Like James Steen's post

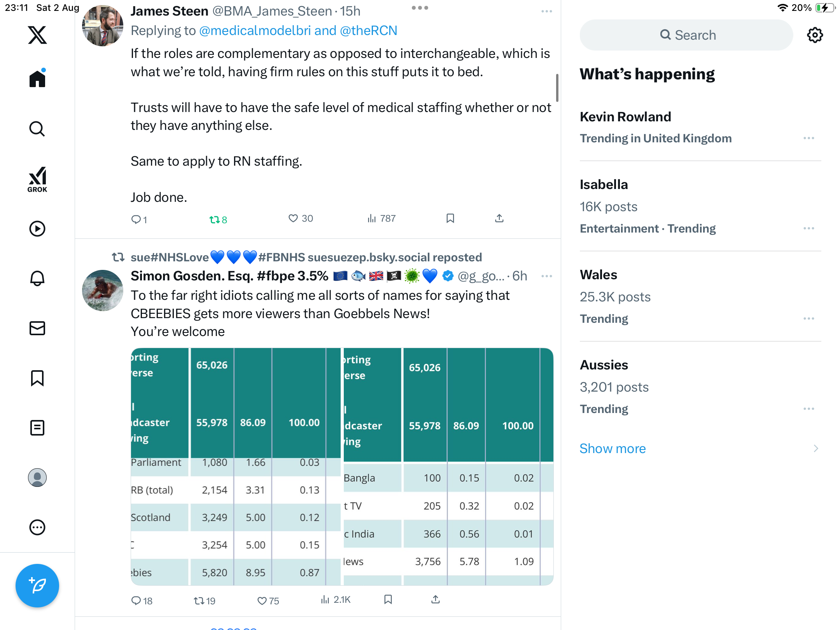pyautogui.click(x=293, y=219)
